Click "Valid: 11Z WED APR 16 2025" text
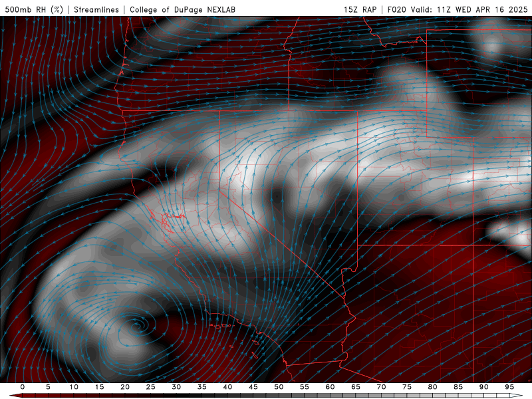This screenshot has width=532, height=399. (x=469, y=9)
